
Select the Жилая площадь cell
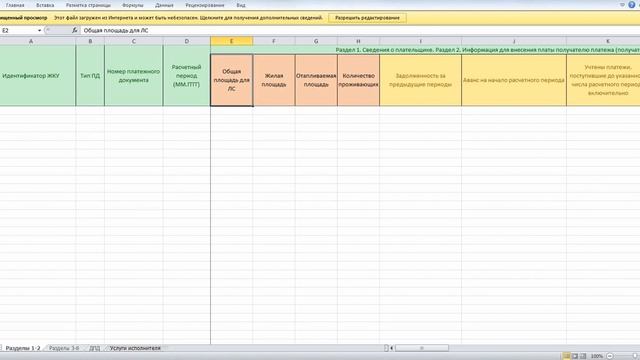point(274,80)
